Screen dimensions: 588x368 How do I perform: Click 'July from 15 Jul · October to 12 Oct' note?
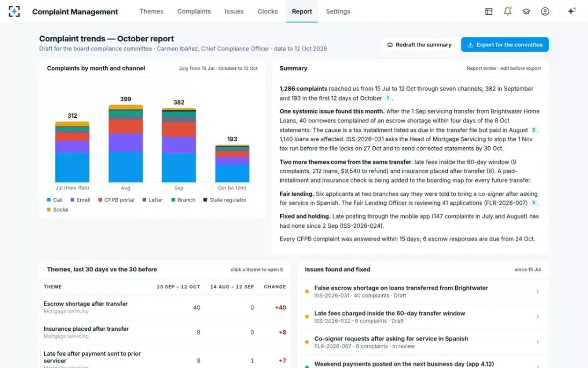tap(218, 69)
